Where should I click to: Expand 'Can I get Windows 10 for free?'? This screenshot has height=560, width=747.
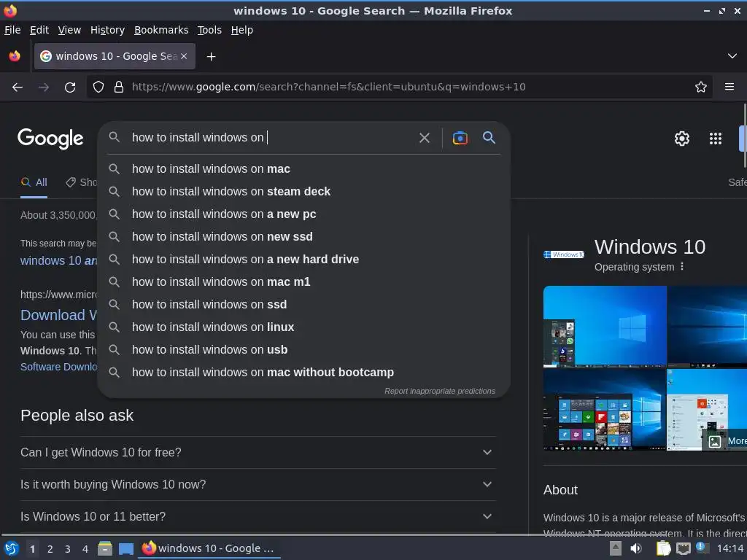pos(258,452)
